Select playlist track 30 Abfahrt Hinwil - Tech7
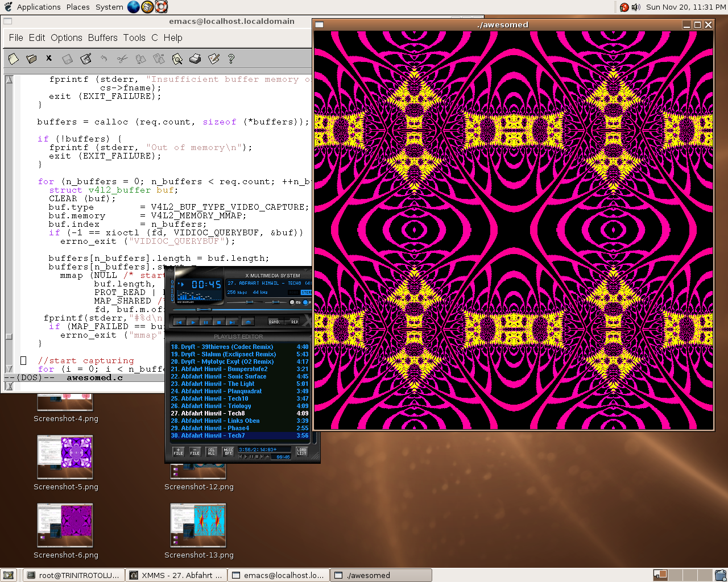 tap(239, 435)
